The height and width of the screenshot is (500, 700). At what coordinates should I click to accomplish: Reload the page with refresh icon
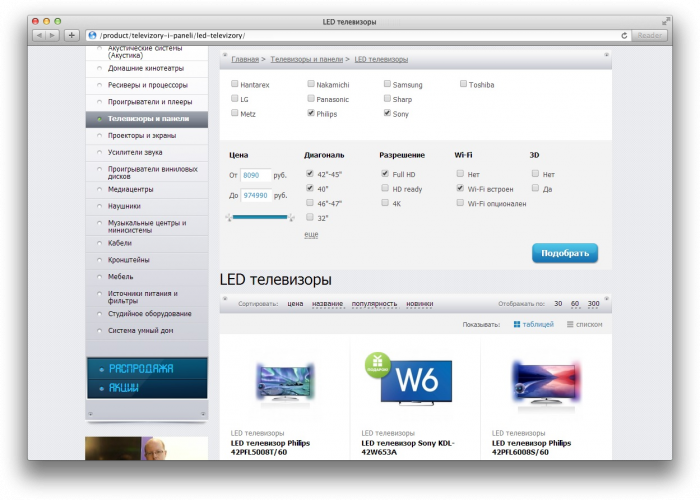pyautogui.click(x=624, y=35)
